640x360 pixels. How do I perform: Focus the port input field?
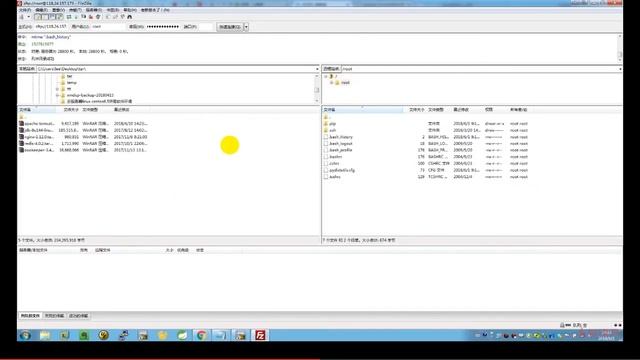[x=206, y=27]
